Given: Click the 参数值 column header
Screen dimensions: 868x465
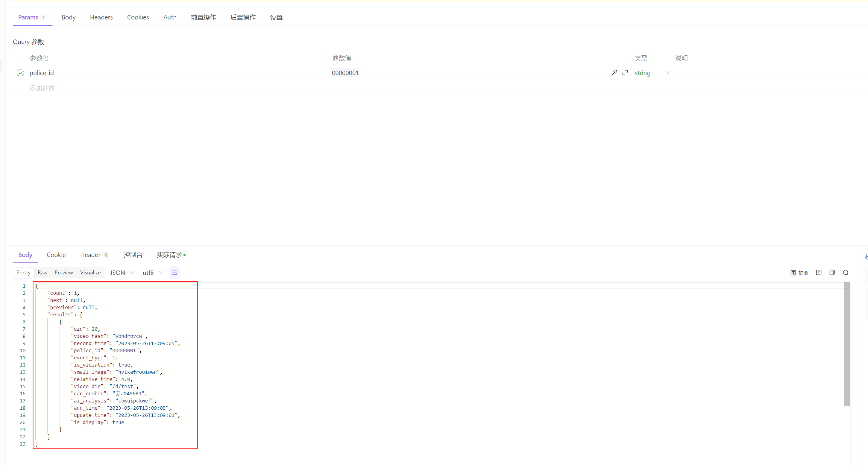Looking at the screenshot, I should pos(342,58).
